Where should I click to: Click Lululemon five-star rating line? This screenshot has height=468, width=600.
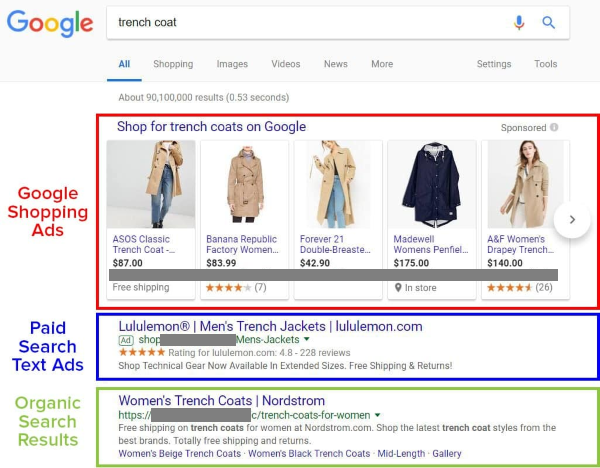[234, 352]
